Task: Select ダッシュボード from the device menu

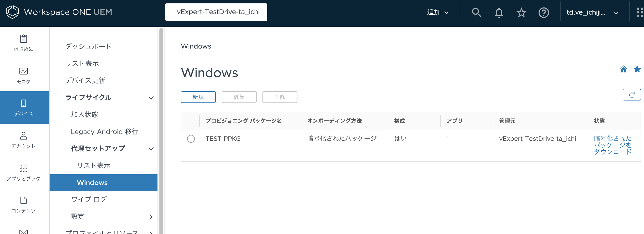Action: [88, 46]
